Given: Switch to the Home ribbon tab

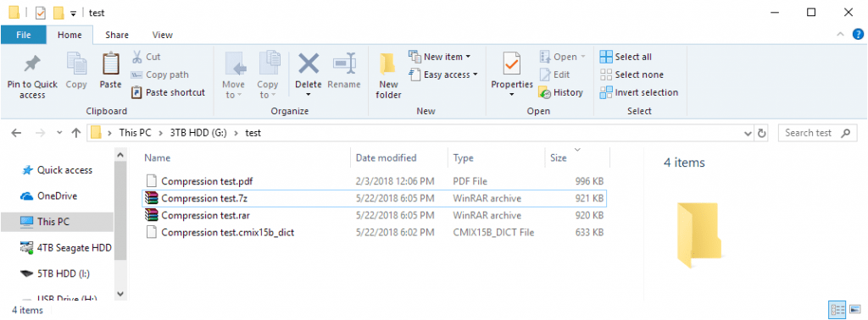Looking at the screenshot, I should coord(70,35).
